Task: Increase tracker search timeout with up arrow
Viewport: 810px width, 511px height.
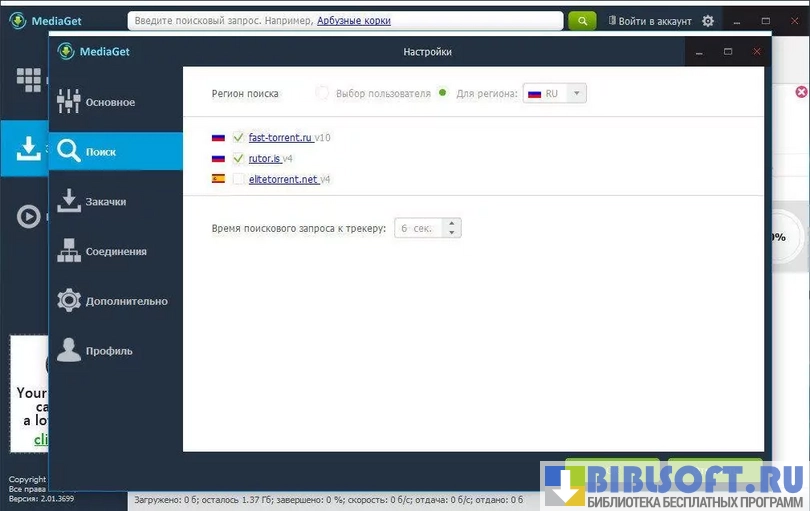Action: pos(452,223)
